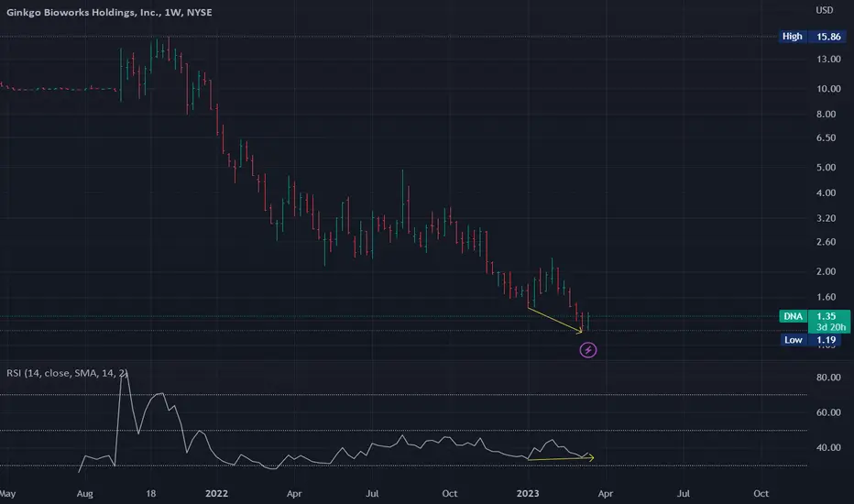Click the 2022 date on time axis
854x504 pixels.
click(x=216, y=493)
